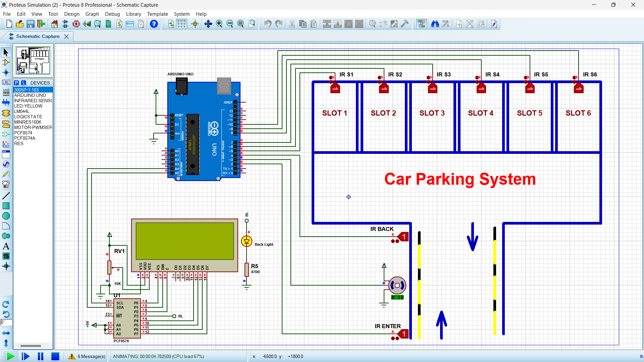Viewport: 644px width, 362px height.
Task: Zoom in on the schematic
Action: point(219,24)
